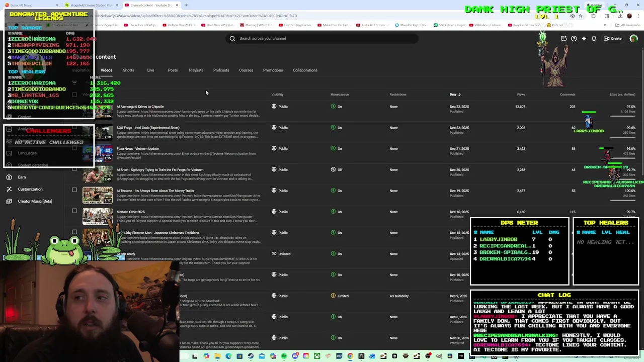Click the Create button

pos(613,38)
